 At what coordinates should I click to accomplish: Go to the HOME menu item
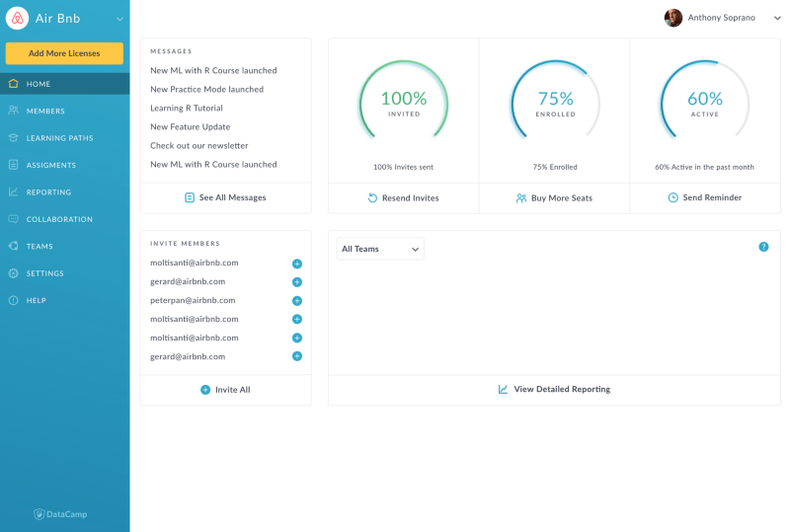click(65, 84)
